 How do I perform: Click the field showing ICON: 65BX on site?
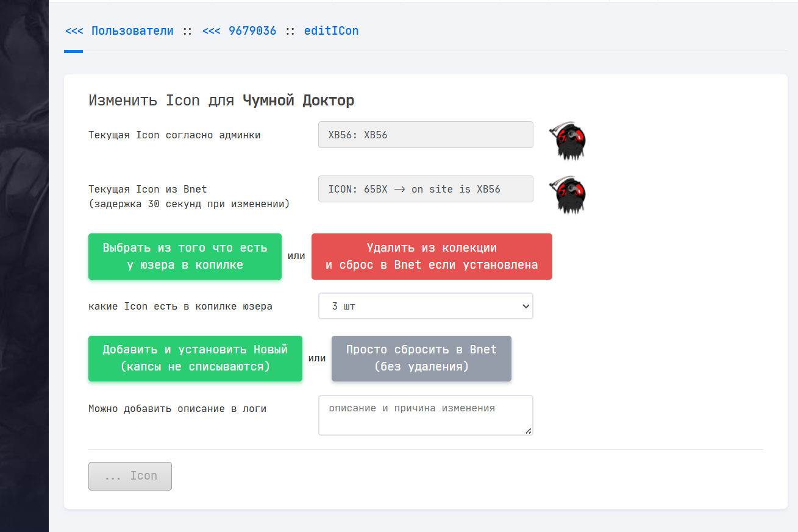(426, 189)
